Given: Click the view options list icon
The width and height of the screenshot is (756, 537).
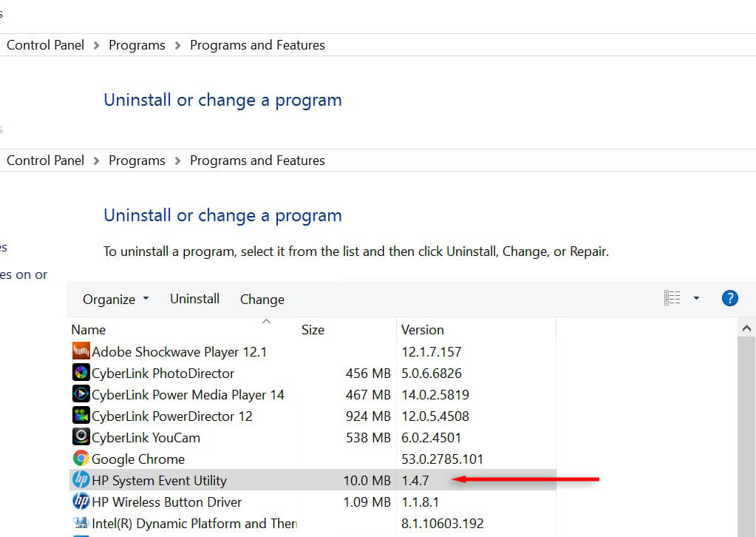Looking at the screenshot, I should pos(672,298).
